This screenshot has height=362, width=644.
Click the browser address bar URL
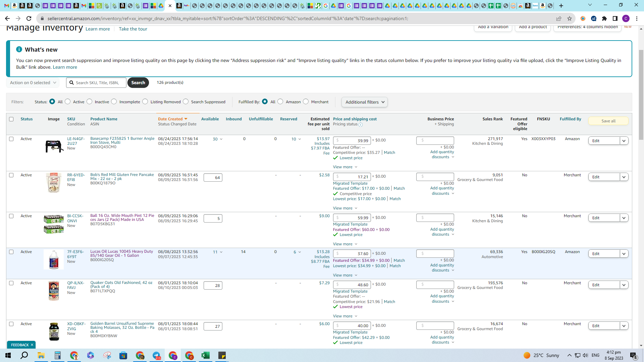(x=228, y=18)
